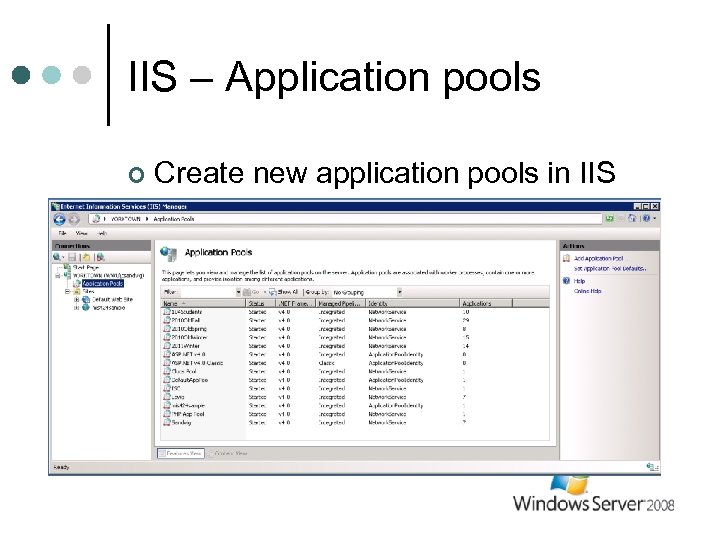Switch to Features View tab

pyautogui.click(x=181, y=453)
